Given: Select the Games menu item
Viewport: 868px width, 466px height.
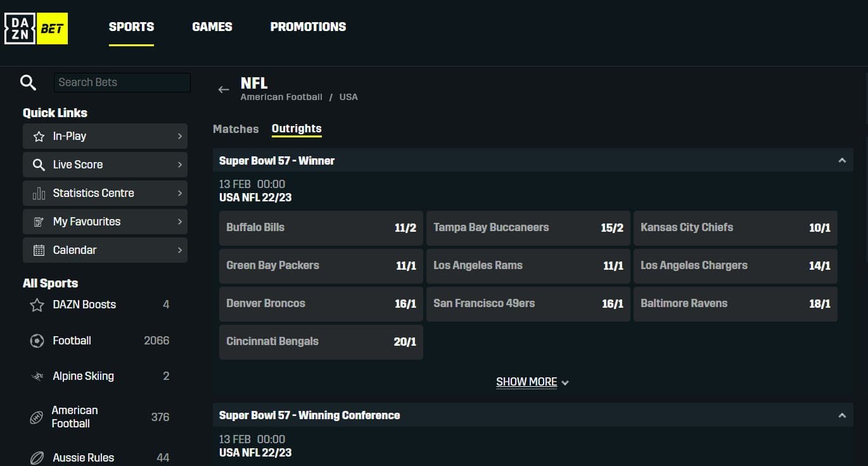Looking at the screenshot, I should [x=212, y=27].
